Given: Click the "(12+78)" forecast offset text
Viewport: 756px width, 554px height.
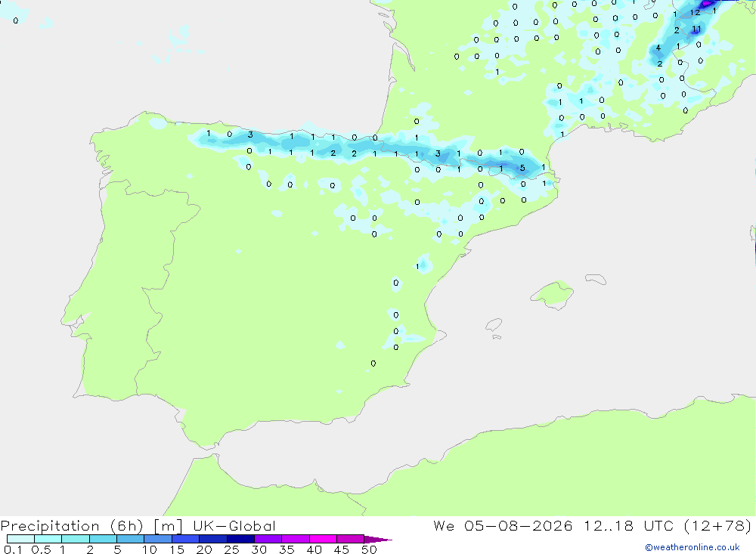Looking at the screenshot, I should tap(717, 526).
